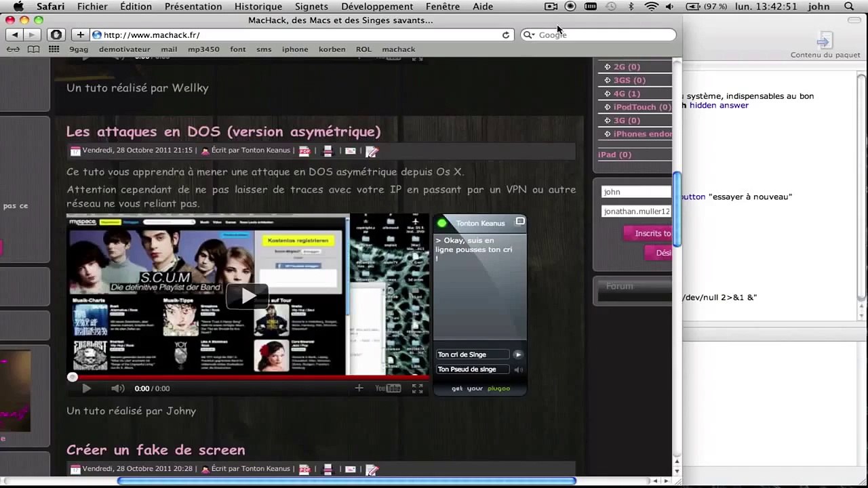Open the Édition menu
The image size is (868, 488).
point(136,7)
